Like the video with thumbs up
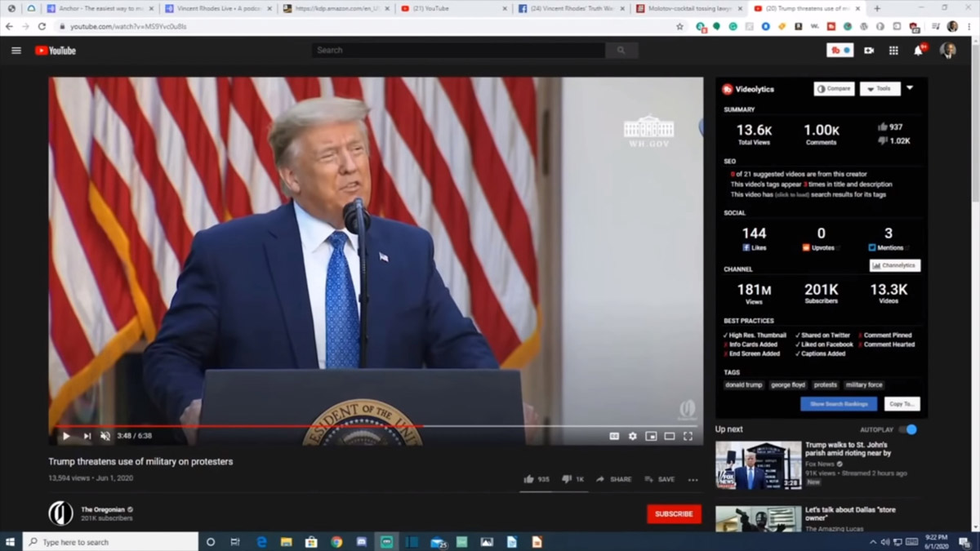 tap(537, 479)
